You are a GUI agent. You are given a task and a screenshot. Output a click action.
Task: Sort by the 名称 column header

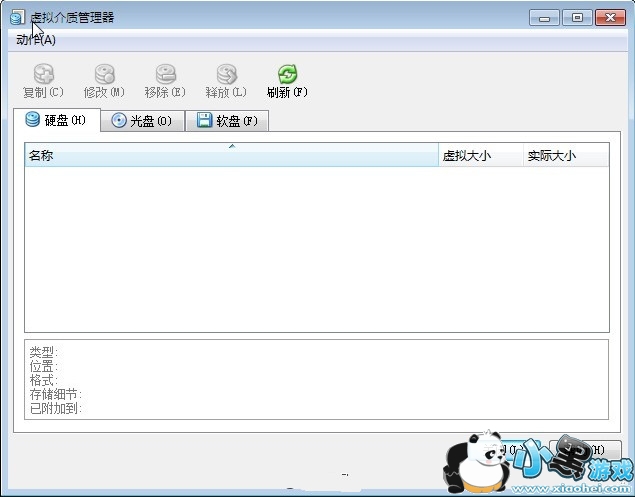click(x=232, y=155)
